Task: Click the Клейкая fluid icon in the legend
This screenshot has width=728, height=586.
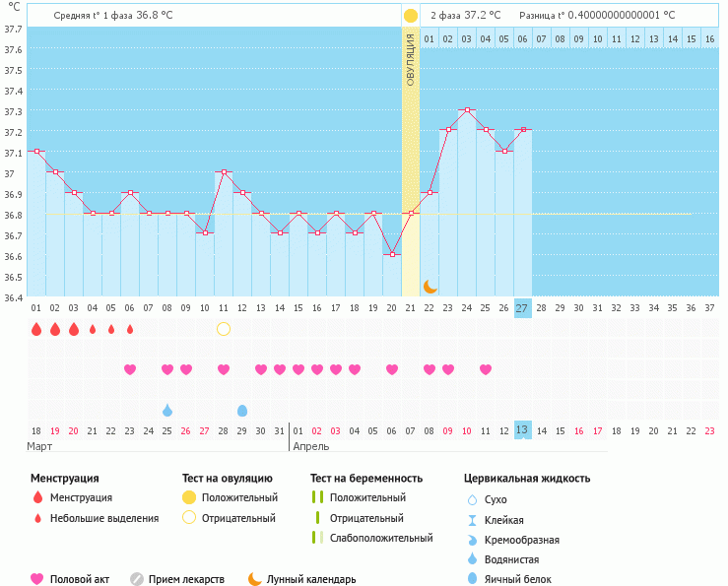Action: [x=472, y=520]
